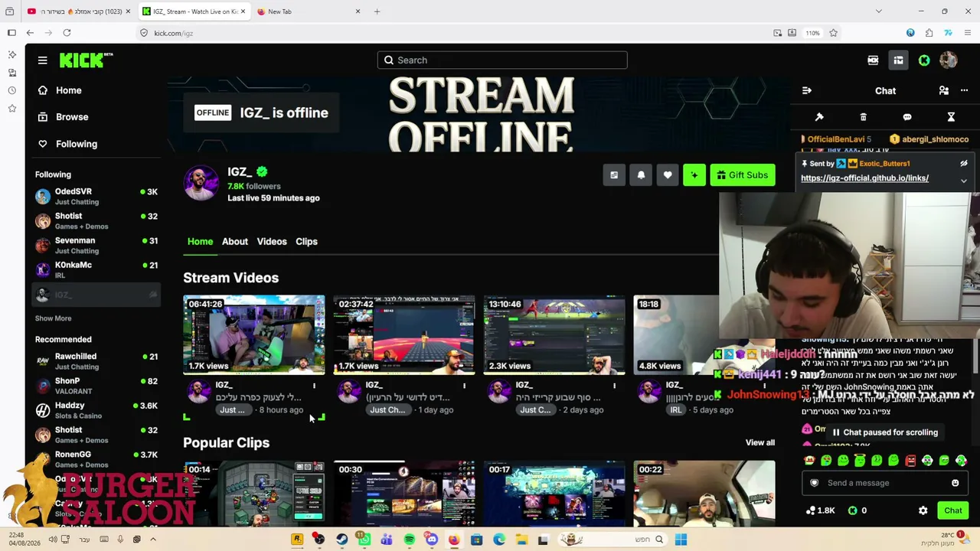The width and height of the screenshot is (980, 551).
Task: Switch to the channel Home tab
Action: coord(200,242)
